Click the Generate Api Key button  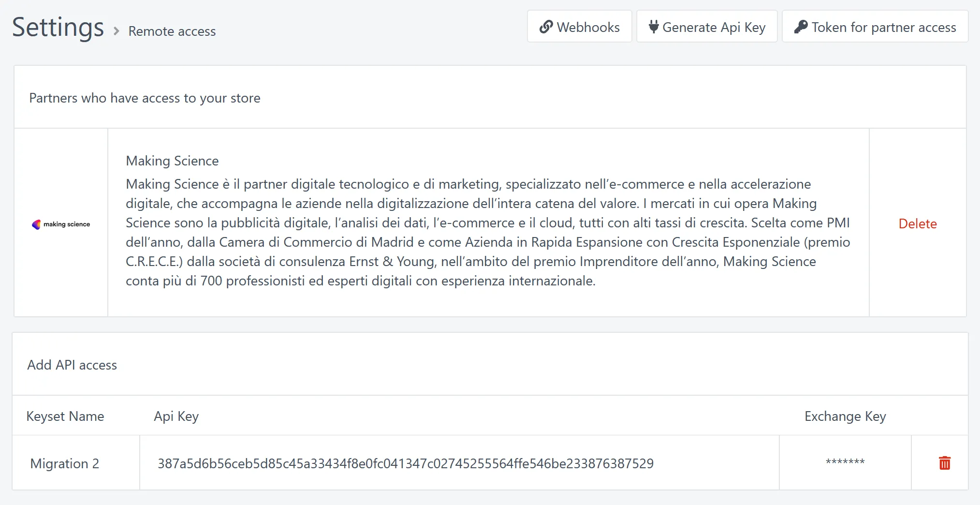point(706,27)
